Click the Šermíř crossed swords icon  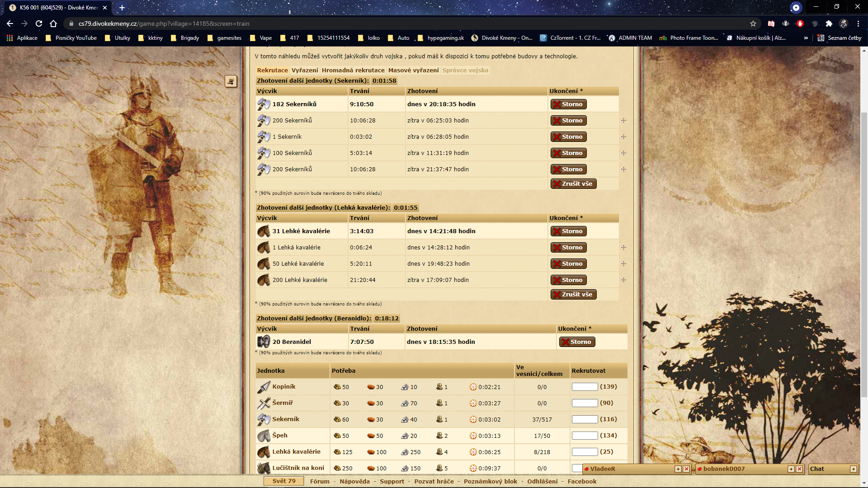[x=264, y=404]
